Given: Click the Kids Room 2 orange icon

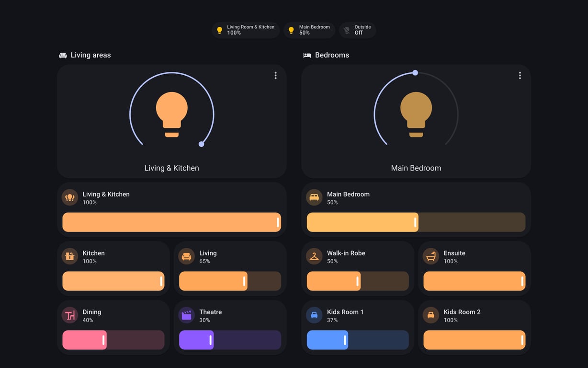Looking at the screenshot, I should (x=431, y=315).
